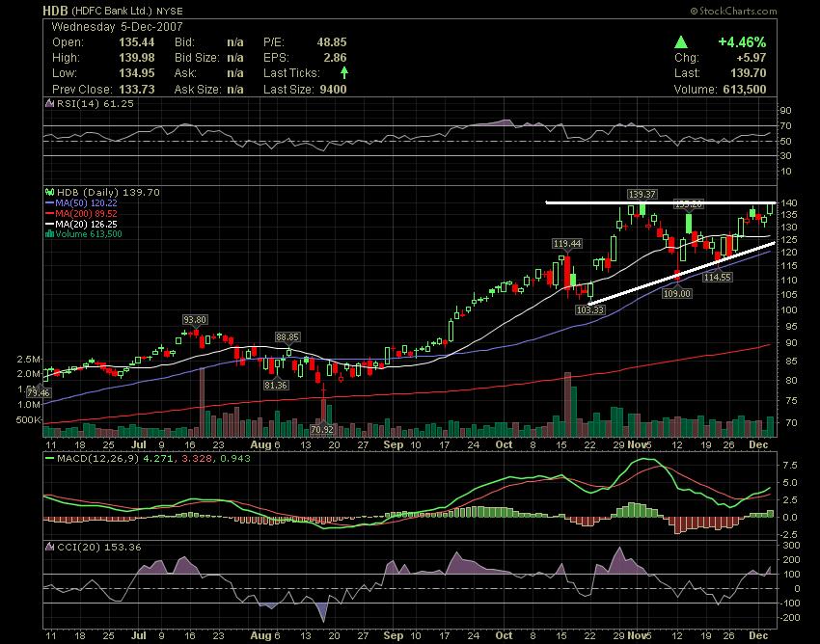Click the MA(20) 126.25 legend text
This screenshot has width=820, height=644.
pos(86,224)
